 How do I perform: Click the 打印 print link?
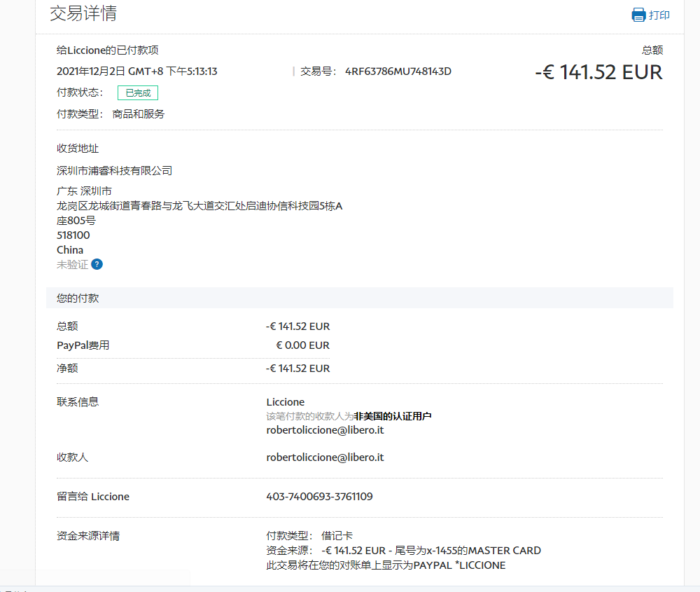(x=659, y=15)
